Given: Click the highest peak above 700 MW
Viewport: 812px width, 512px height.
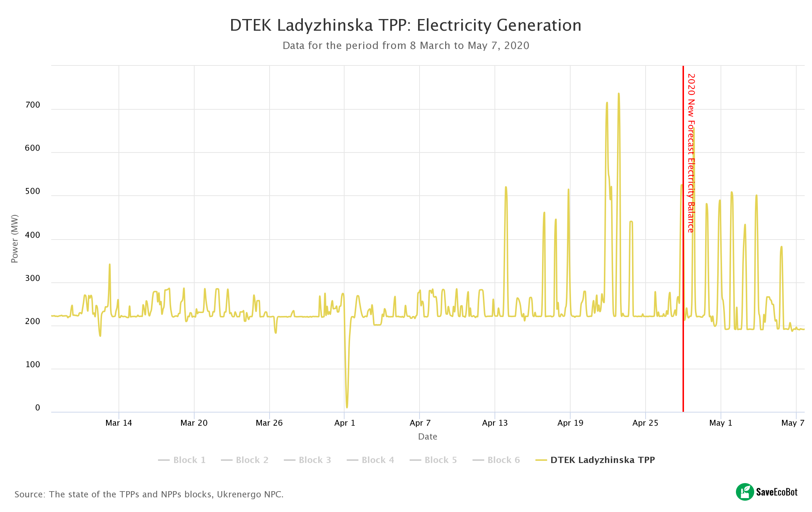Looking at the screenshot, I should (619, 94).
